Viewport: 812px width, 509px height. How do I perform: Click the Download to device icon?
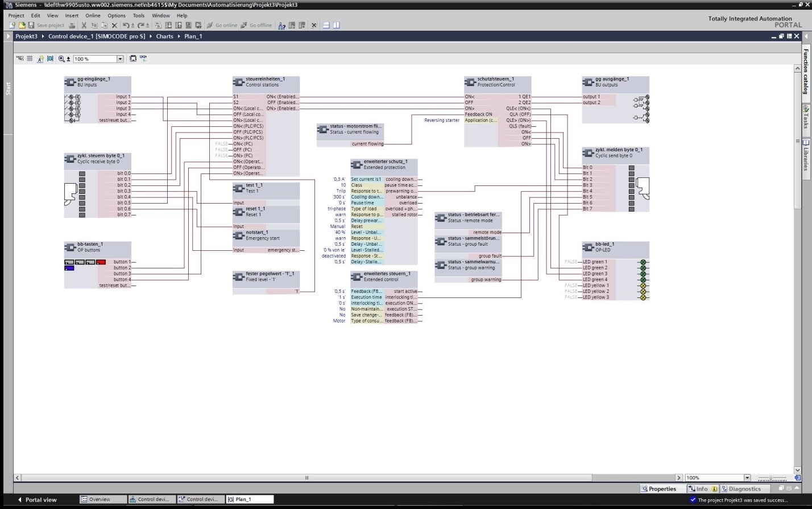point(169,26)
